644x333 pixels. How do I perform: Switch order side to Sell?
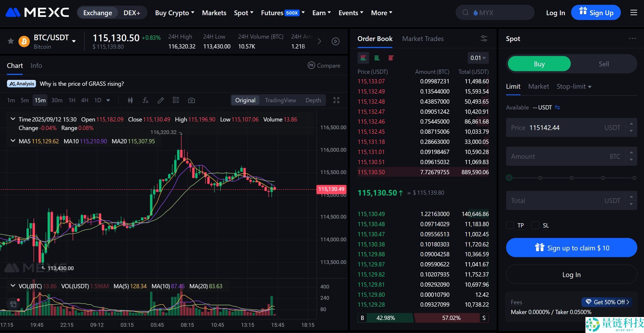coord(604,64)
